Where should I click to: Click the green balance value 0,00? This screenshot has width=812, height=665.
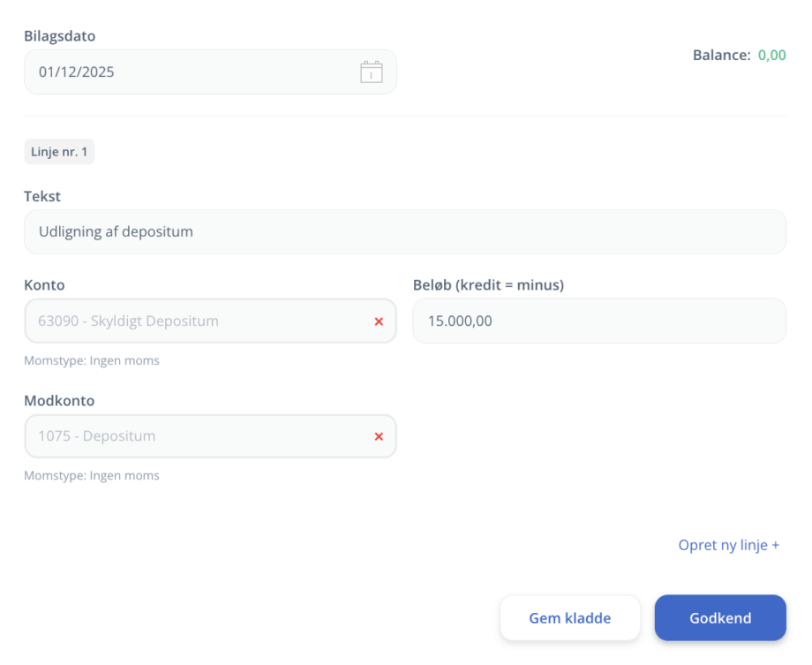click(771, 55)
